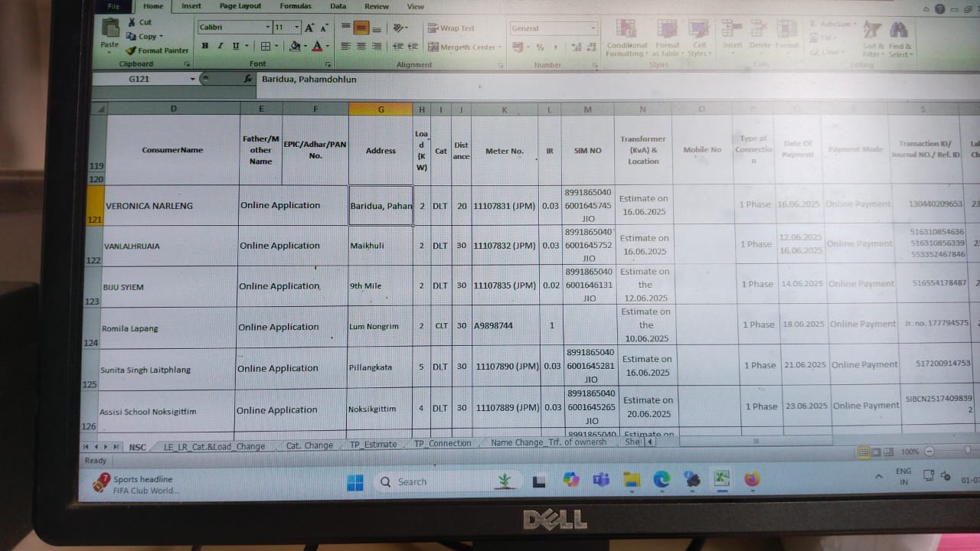Open Format as Table gallery
980x551 pixels.
tap(667, 38)
